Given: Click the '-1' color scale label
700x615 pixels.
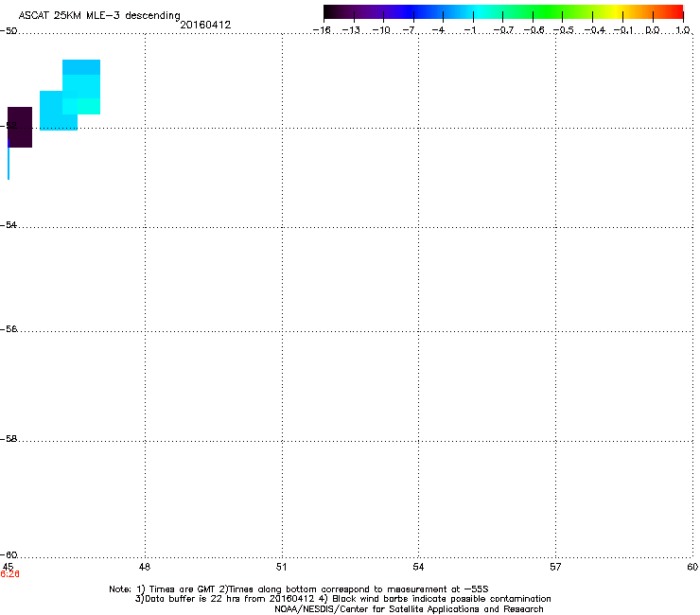Looking at the screenshot, I should pos(469,30).
